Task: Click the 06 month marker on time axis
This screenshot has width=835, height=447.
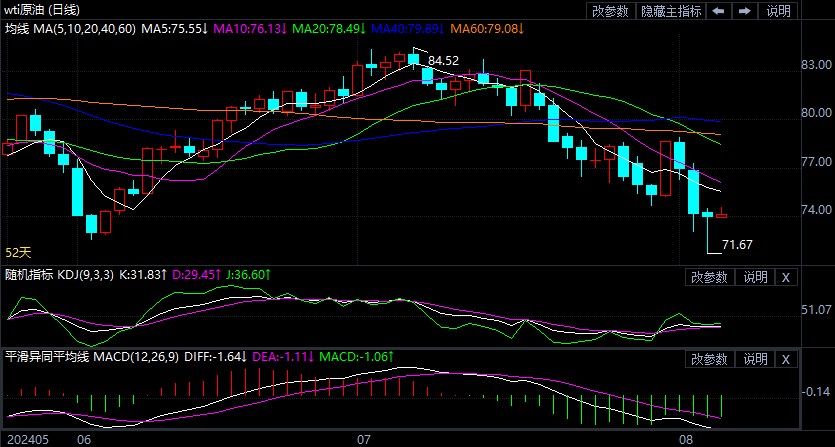Action: click(x=83, y=440)
